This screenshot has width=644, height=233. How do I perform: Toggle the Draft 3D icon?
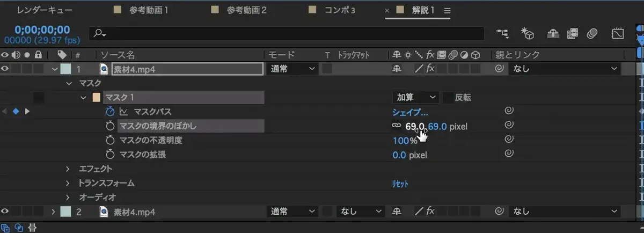[x=528, y=34]
